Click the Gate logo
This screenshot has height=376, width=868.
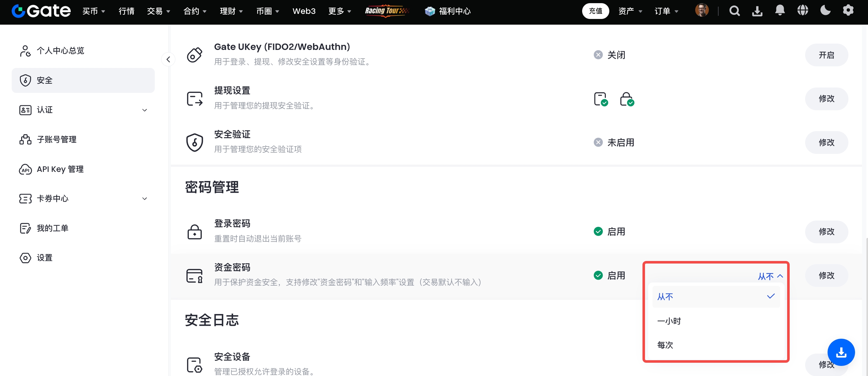41,11
